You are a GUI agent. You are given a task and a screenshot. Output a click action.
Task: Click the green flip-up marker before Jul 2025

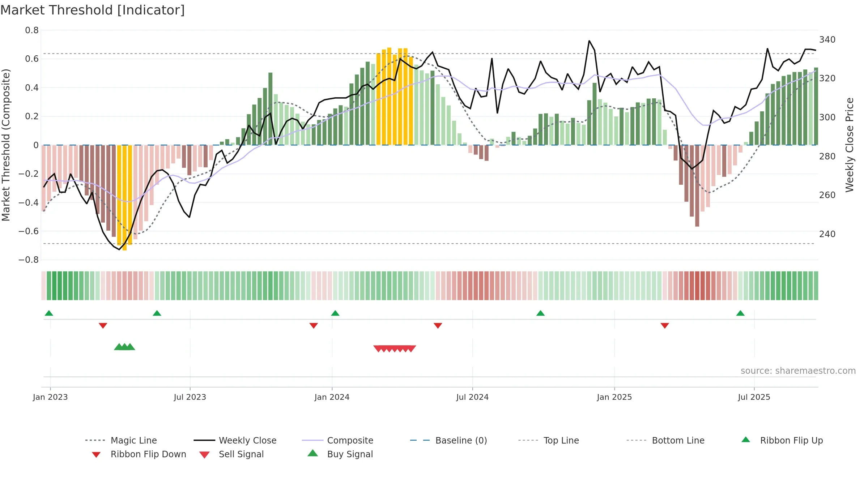[x=740, y=313]
